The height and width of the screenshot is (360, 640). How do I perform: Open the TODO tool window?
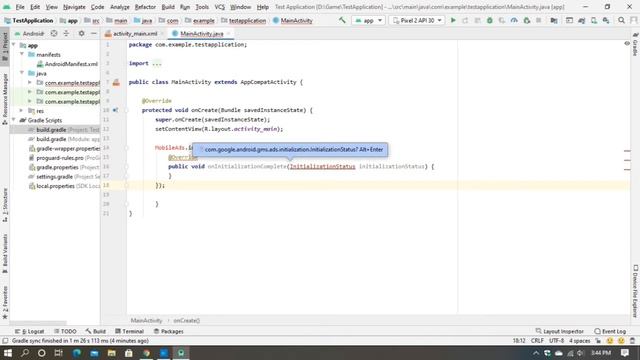click(x=65, y=331)
